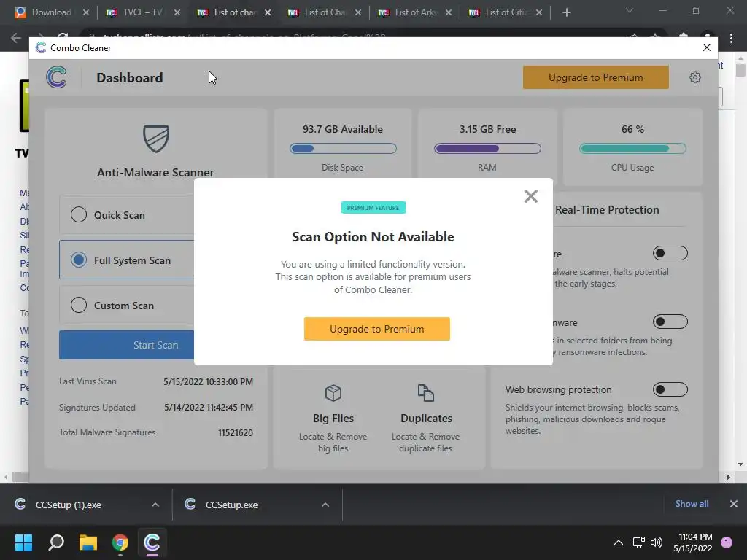747x560 pixels.
Task: Click the Combo Cleaner title bar icon
Action: coord(41,47)
